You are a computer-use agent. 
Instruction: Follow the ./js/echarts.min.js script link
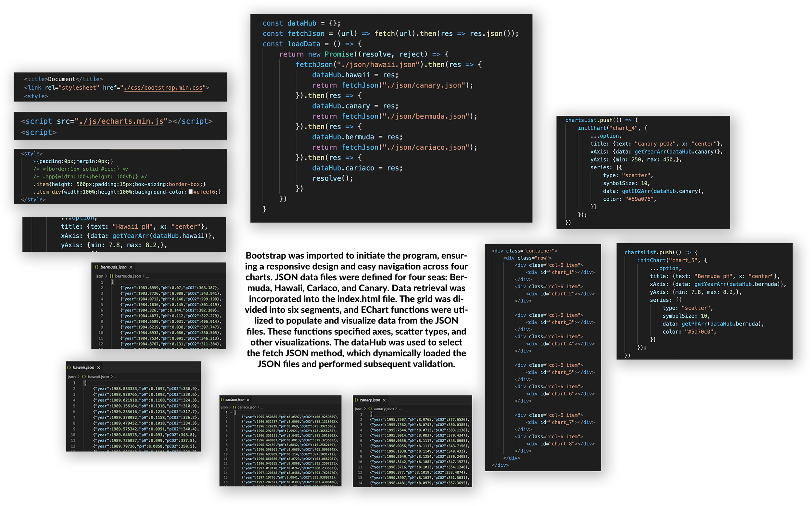point(121,121)
